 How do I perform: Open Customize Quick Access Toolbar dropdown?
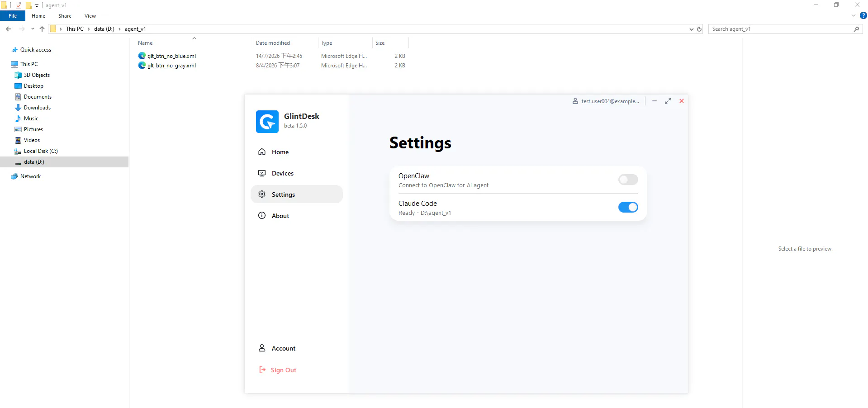37,5
